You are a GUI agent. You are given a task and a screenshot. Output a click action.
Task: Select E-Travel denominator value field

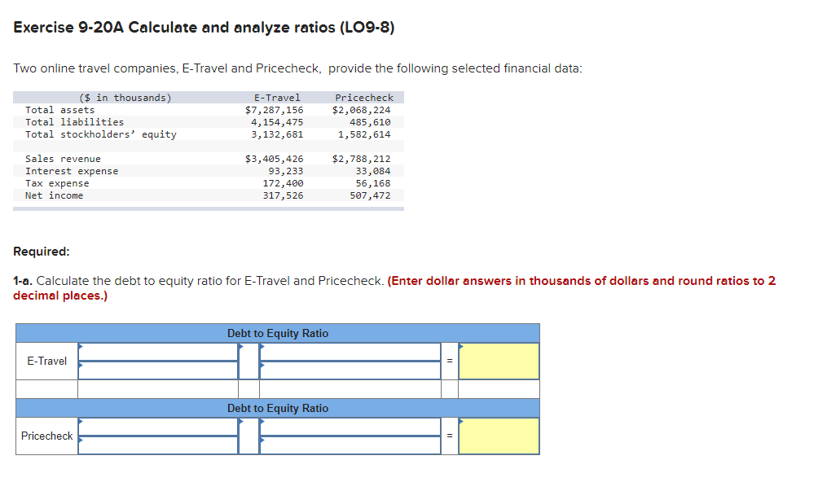pyautogui.click(x=350, y=370)
